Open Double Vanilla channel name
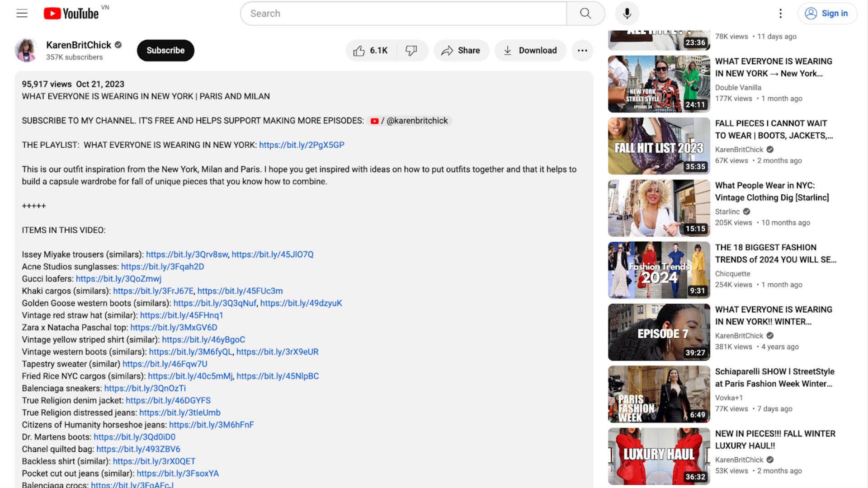868x488 pixels. click(x=738, y=88)
